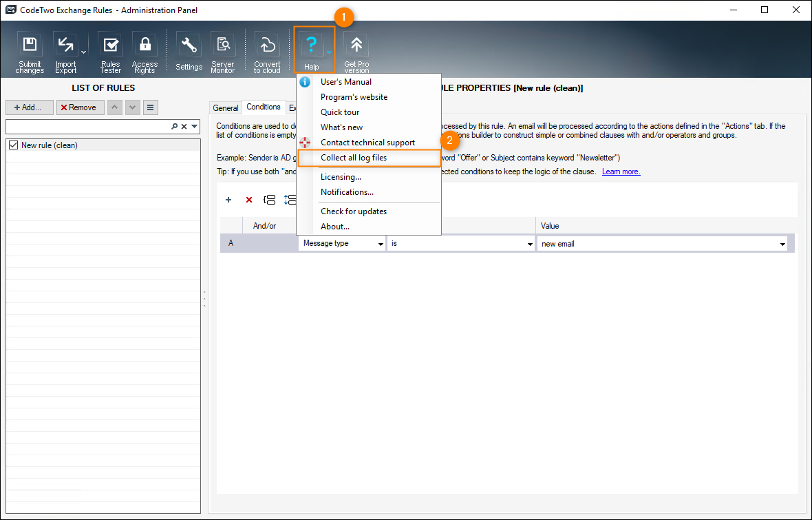Launch the Rules Tester tool
Viewport: 812px width, 520px height.
click(x=110, y=52)
